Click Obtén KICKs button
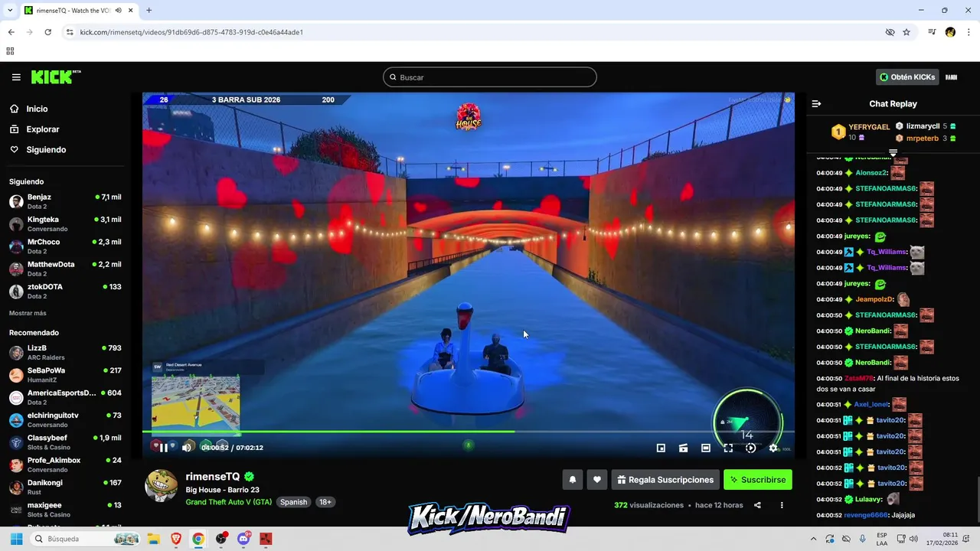 (907, 77)
